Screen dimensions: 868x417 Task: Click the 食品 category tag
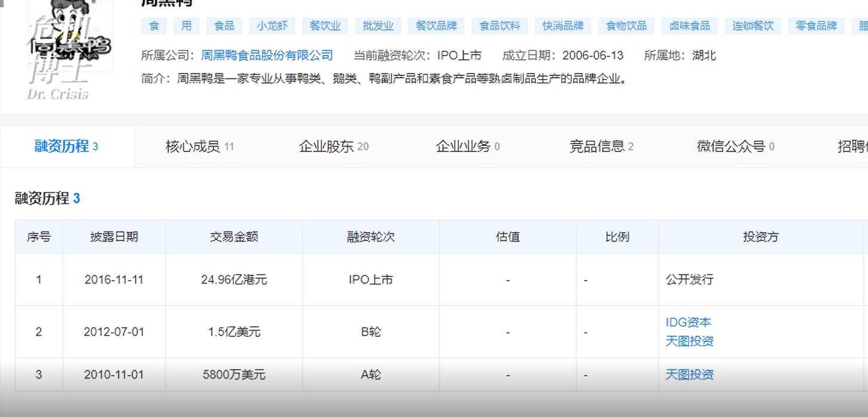pyautogui.click(x=224, y=26)
